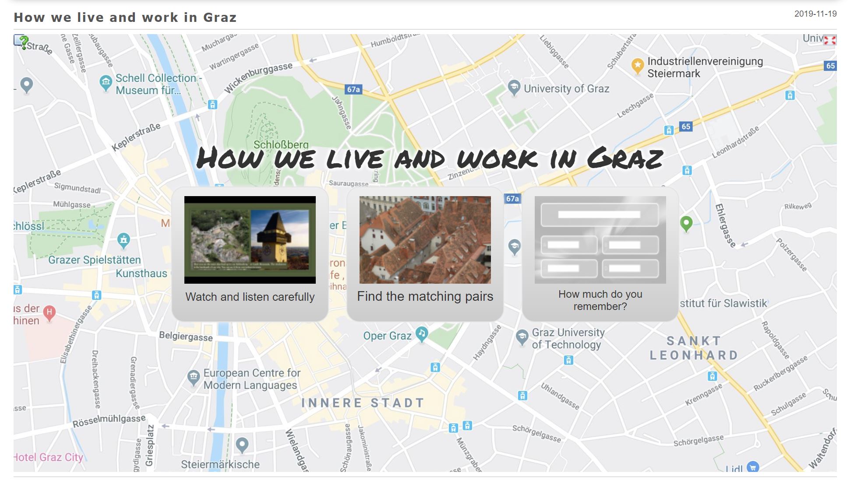Screen dimensions: 868x482
Task: Open the help question mark icon
Action: [21, 42]
